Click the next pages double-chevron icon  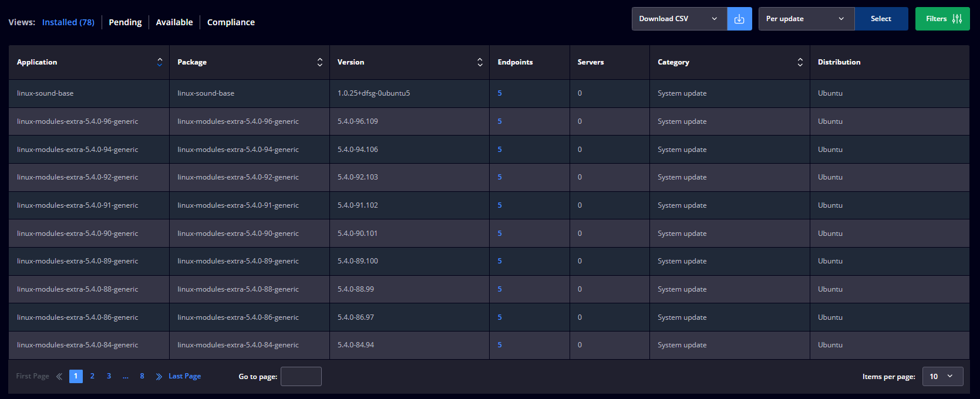[x=159, y=377]
